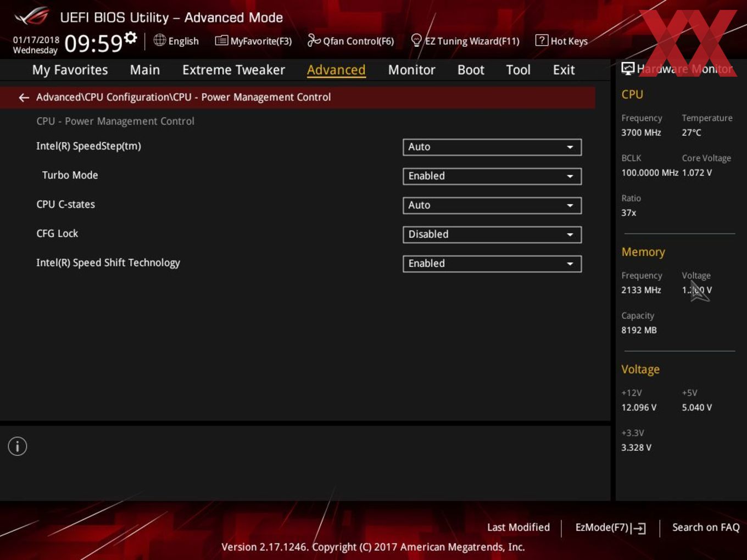Open Search on FAQ

(706, 527)
